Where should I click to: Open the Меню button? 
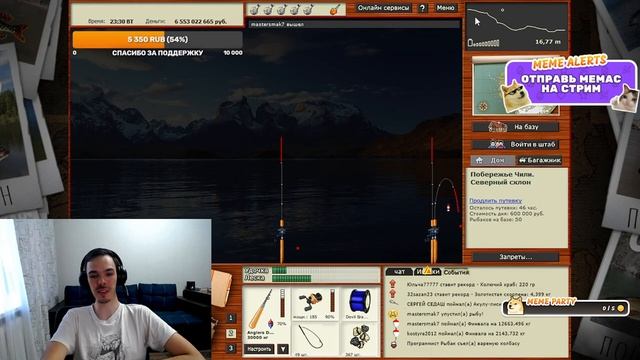(445, 8)
